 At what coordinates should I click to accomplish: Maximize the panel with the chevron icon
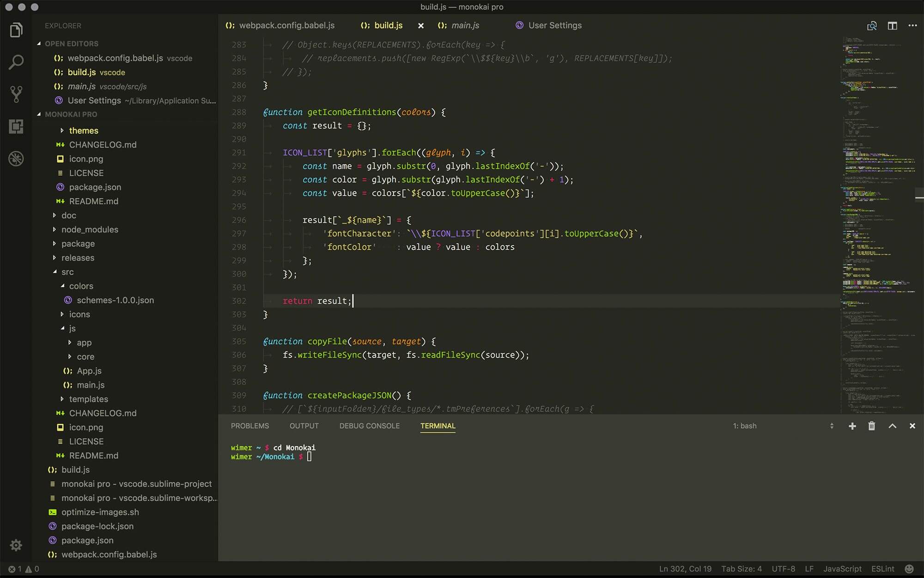893,426
